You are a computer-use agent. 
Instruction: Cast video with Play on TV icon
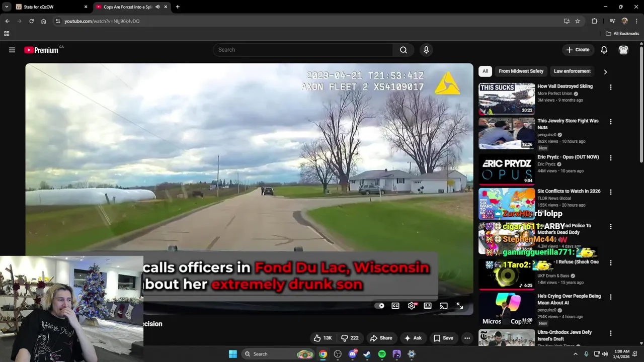443,306
